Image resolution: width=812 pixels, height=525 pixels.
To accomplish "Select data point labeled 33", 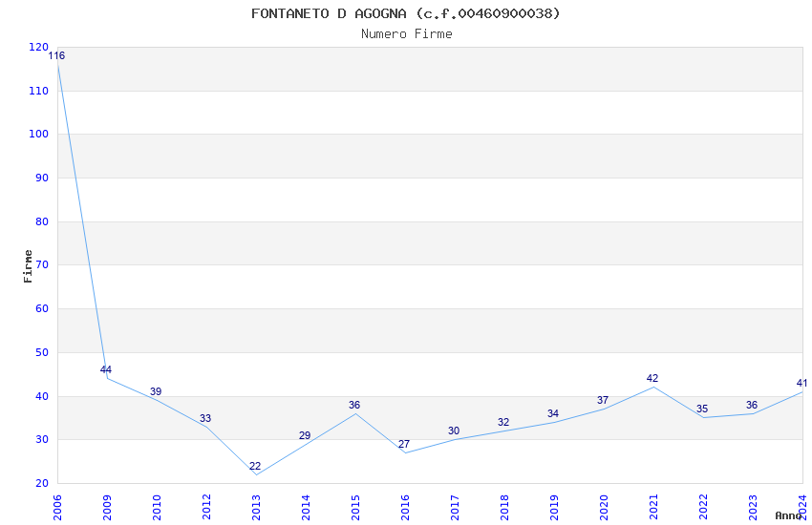I will 205,418.
